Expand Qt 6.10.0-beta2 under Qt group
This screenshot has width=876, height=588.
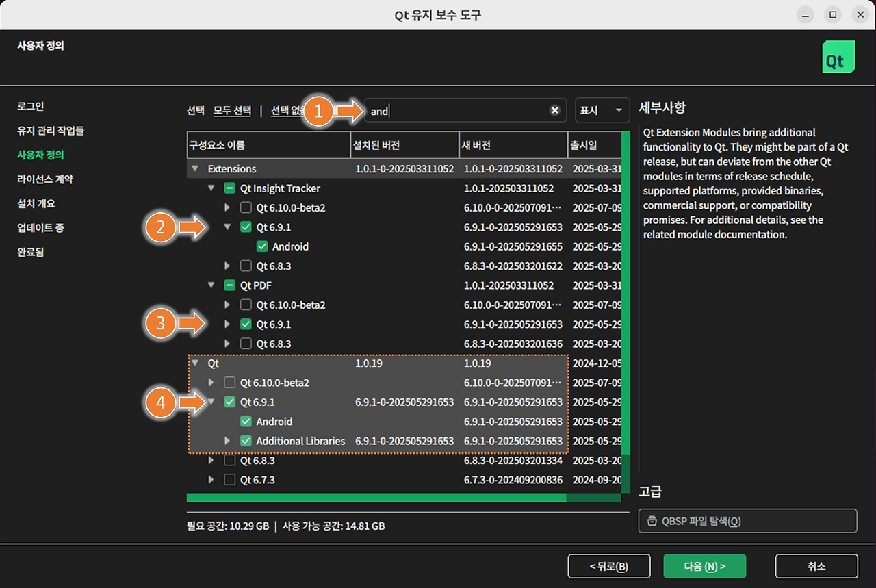[x=211, y=383]
